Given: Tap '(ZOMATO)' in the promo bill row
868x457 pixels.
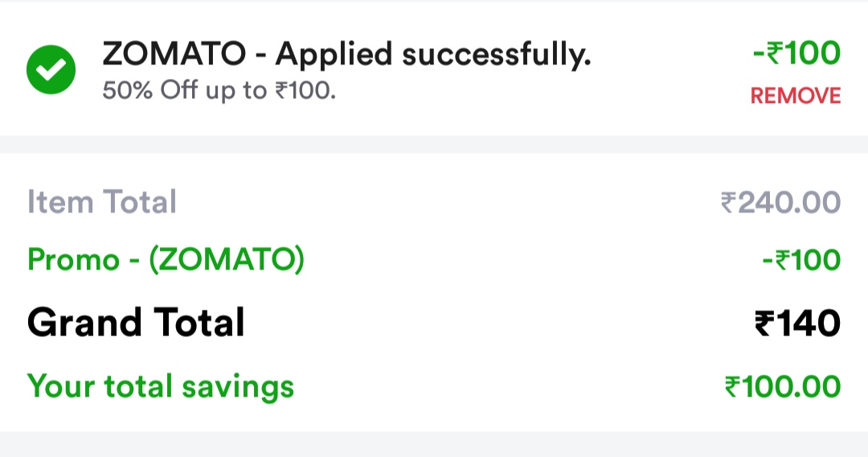Looking at the screenshot, I should (x=227, y=260).
